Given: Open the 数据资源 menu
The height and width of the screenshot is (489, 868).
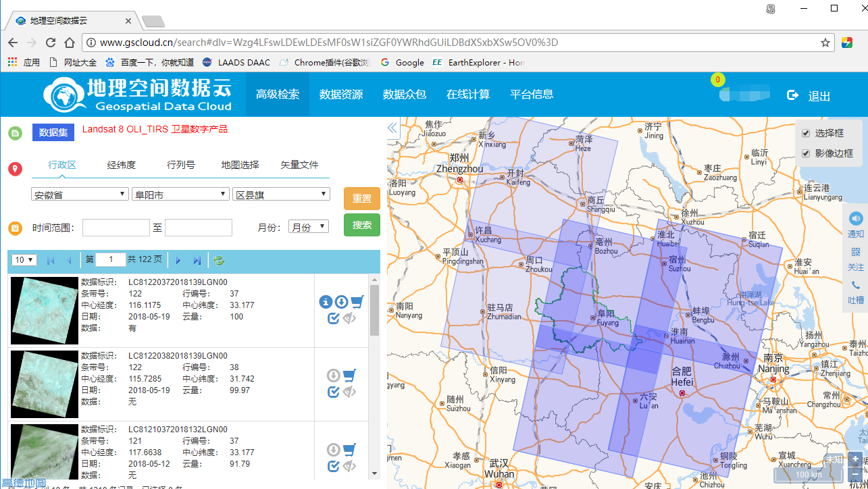Looking at the screenshot, I should 341,95.
